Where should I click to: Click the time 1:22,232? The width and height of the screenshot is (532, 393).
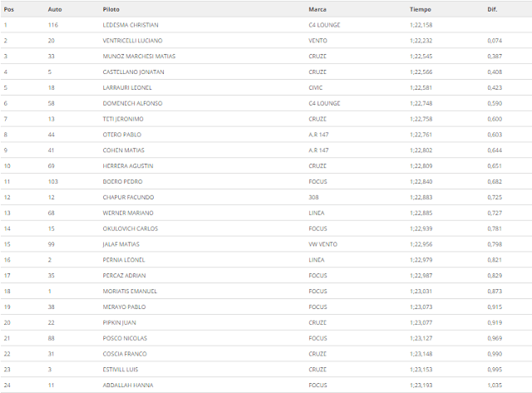coord(421,41)
